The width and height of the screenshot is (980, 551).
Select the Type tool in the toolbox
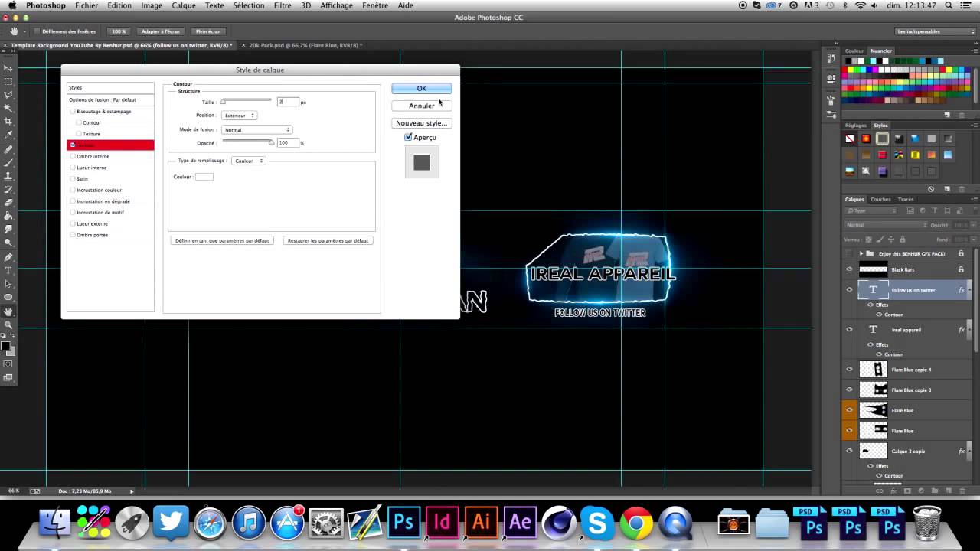click(x=8, y=270)
